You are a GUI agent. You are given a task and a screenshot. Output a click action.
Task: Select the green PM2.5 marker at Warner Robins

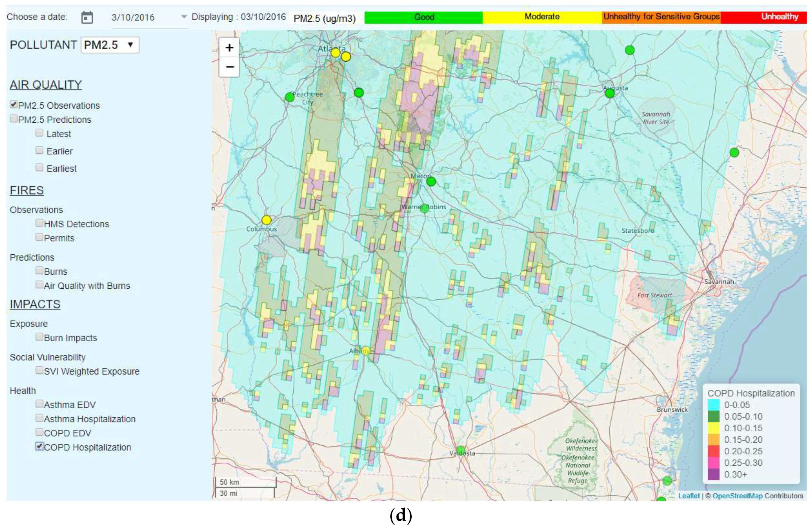pyautogui.click(x=424, y=208)
